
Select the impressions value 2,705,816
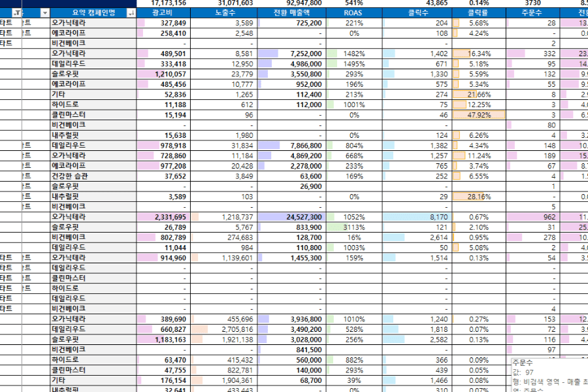224,329
